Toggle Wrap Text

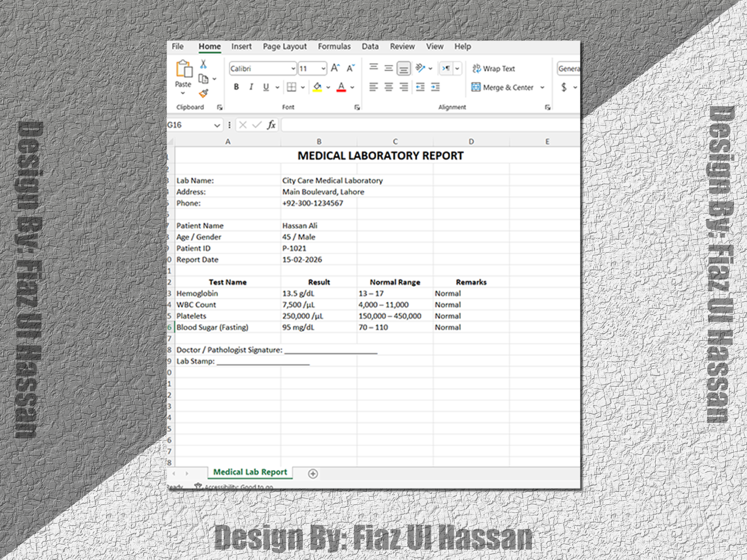tap(493, 69)
